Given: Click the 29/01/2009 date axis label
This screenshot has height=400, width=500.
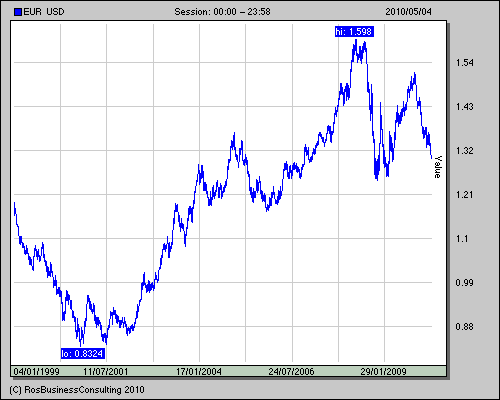Looking at the screenshot, I should tap(383, 371).
